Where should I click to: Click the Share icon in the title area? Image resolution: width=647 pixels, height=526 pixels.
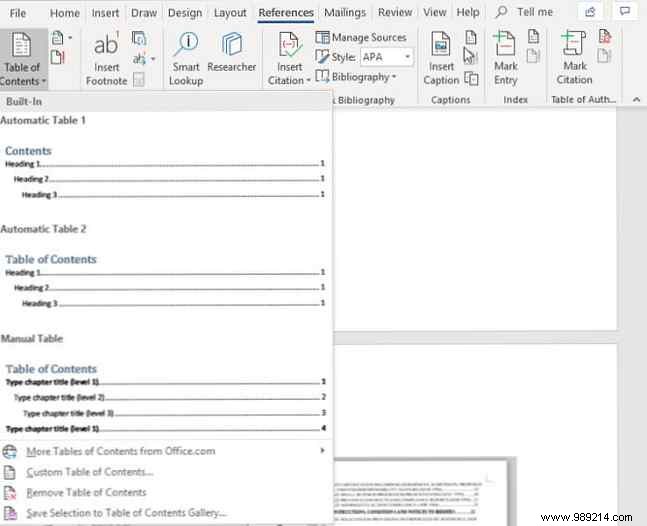(590, 12)
